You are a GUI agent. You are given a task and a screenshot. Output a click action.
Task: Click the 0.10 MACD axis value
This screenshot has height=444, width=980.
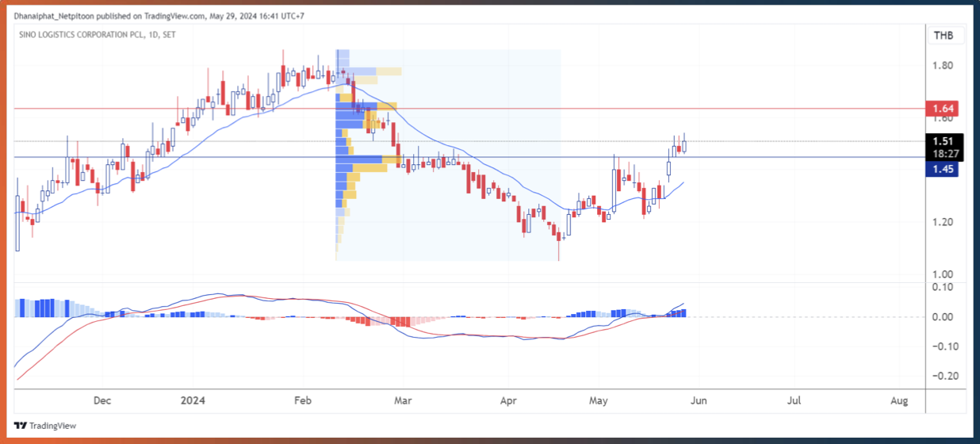pyautogui.click(x=942, y=287)
